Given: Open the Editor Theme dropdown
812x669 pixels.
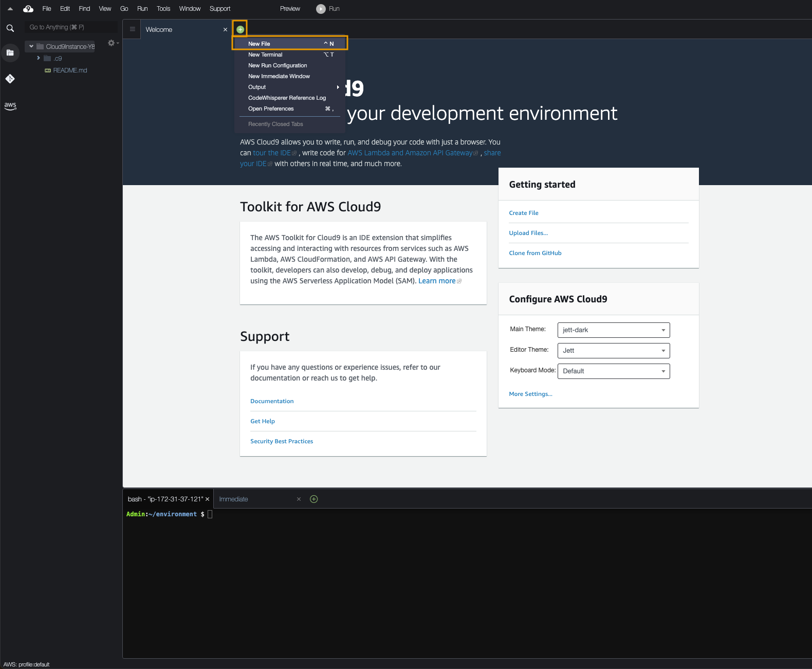Looking at the screenshot, I should (x=613, y=351).
